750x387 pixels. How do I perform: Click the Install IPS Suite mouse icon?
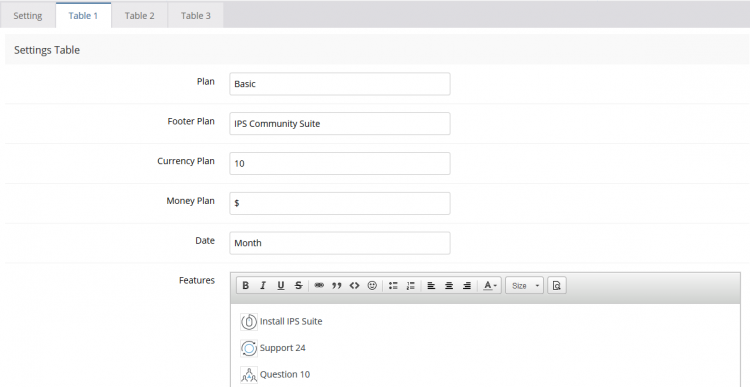coord(249,322)
